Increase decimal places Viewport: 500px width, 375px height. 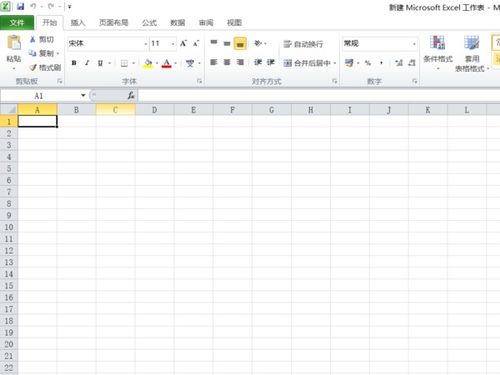click(x=399, y=63)
